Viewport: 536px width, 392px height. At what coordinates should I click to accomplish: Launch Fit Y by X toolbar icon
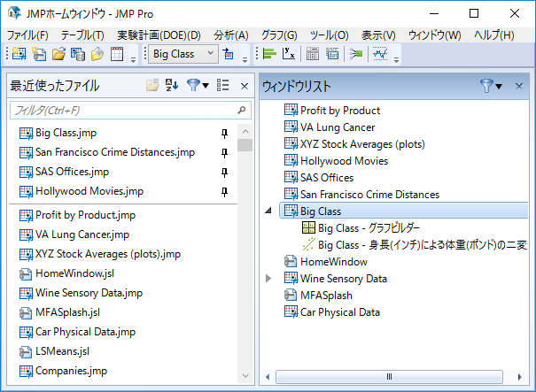289,54
